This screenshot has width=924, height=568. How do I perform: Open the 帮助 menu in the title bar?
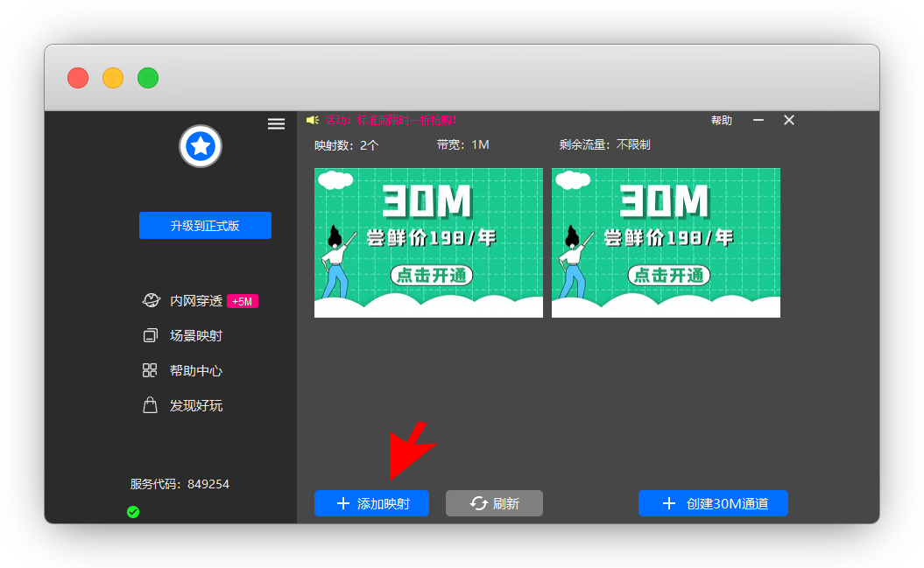pos(722,121)
